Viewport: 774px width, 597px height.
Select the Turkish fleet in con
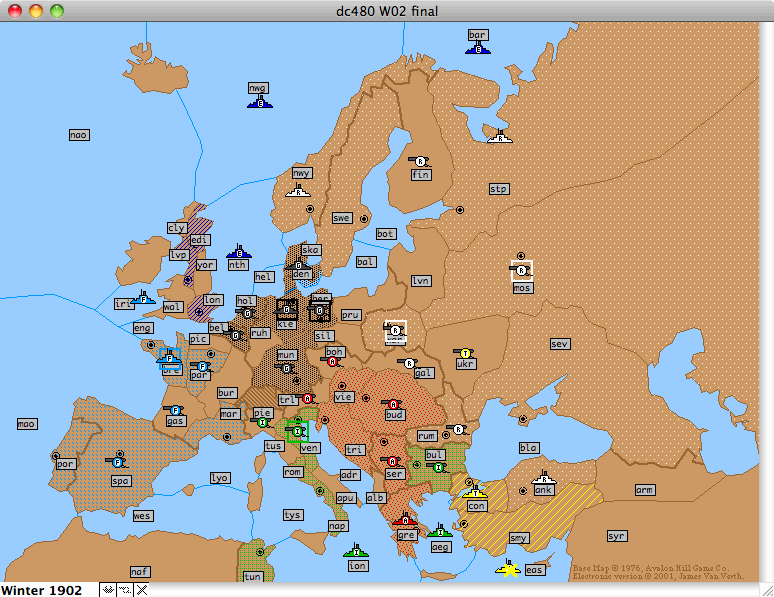point(475,492)
